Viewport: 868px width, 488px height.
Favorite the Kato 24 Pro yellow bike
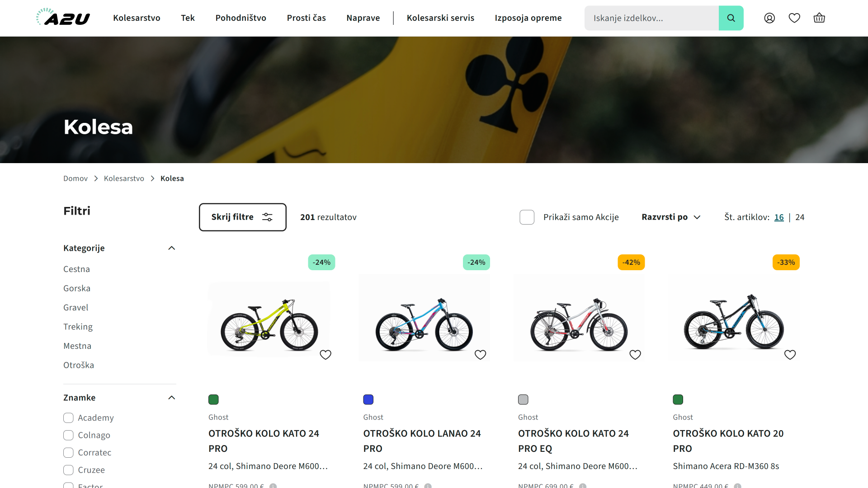[325, 355]
